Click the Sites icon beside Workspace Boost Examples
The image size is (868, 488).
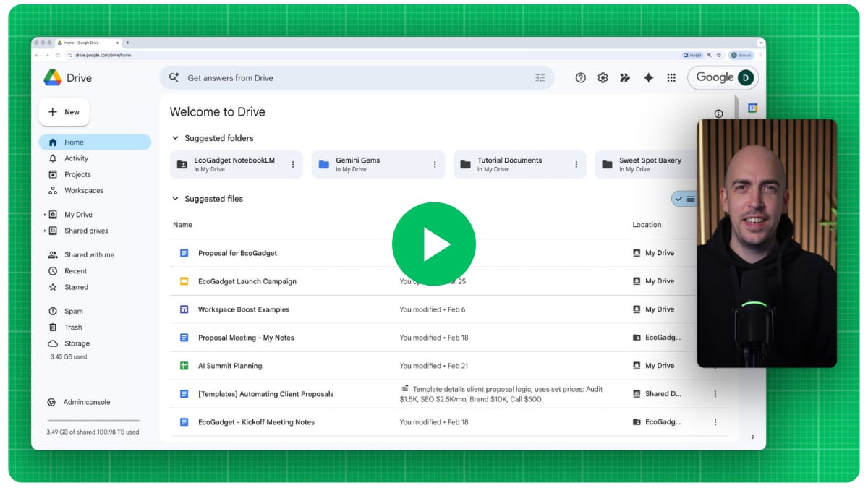pyautogui.click(x=184, y=309)
